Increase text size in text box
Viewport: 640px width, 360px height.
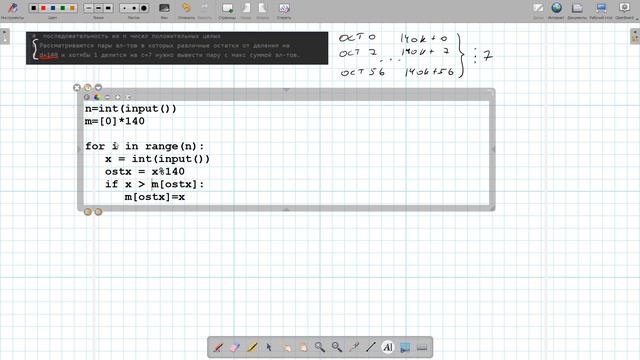(x=118, y=97)
